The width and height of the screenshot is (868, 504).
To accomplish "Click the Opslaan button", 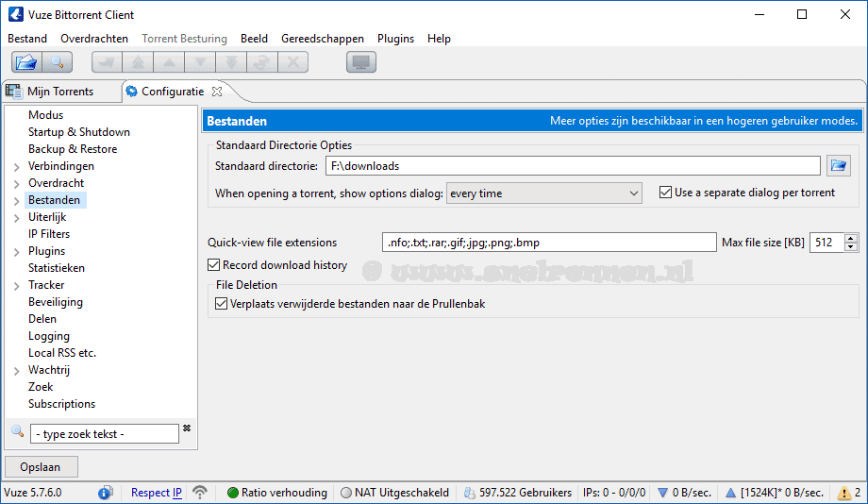I will click(x=41, y=467).
